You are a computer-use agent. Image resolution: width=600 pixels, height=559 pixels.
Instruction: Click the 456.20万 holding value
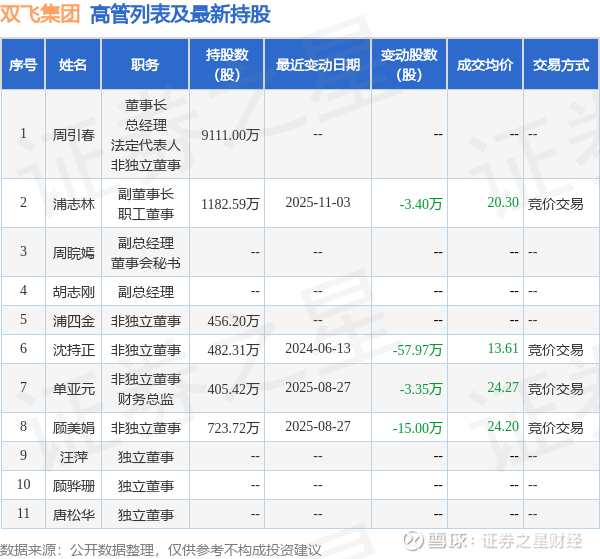tap(233, 321)
